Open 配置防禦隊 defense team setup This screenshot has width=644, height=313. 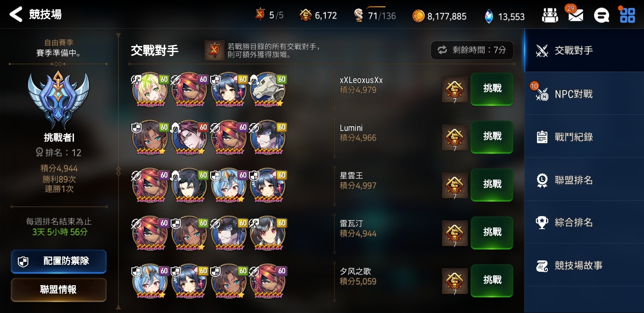tap(59, 261)
